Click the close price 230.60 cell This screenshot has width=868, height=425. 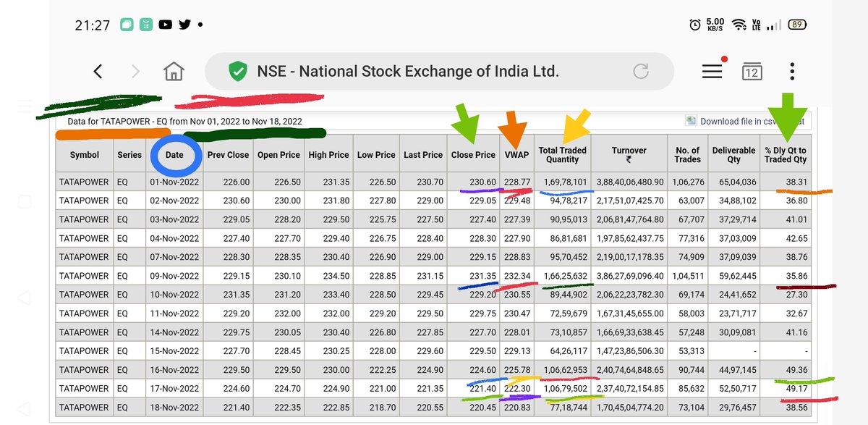tap(473, 182)
